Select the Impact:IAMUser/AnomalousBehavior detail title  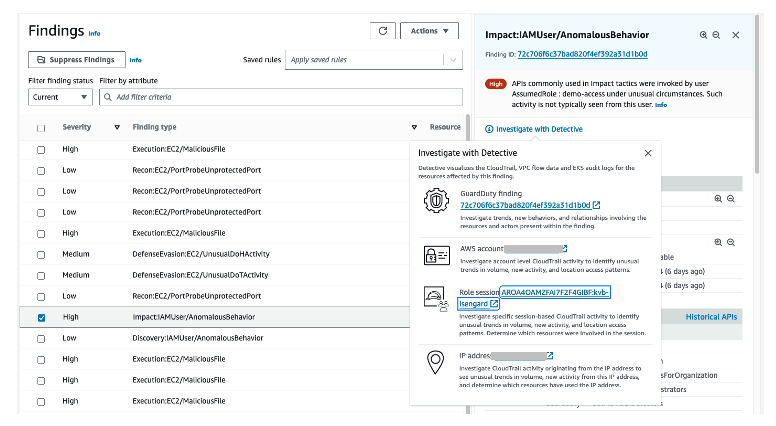tap(567, 35)
